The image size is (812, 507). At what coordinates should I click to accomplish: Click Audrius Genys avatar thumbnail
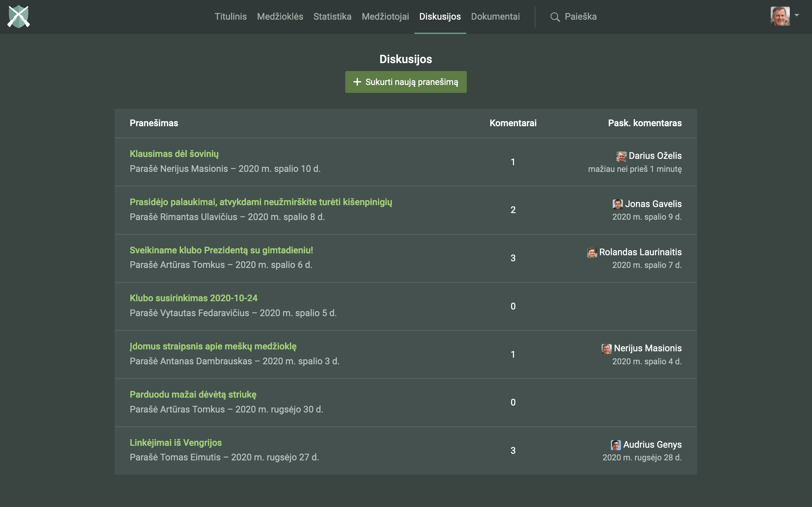[x=615, y=445]
